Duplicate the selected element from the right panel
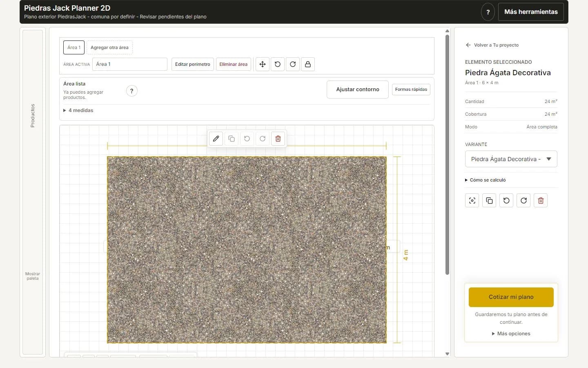Image resolution: width=588 pixels, height=368 pixels. [x=489, y=200]
